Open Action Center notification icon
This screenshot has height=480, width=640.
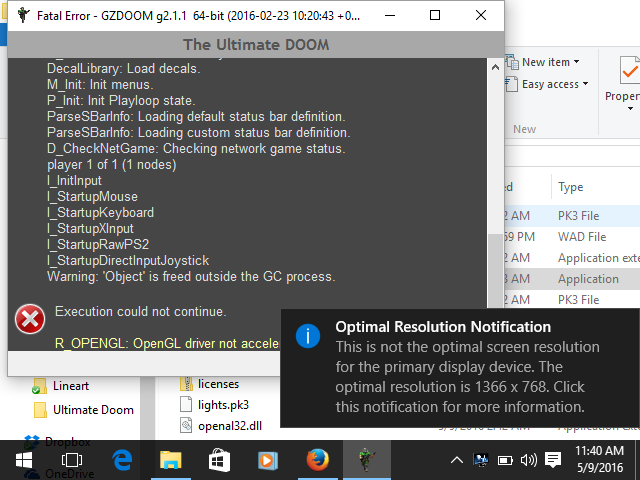[x=553, y=460]
